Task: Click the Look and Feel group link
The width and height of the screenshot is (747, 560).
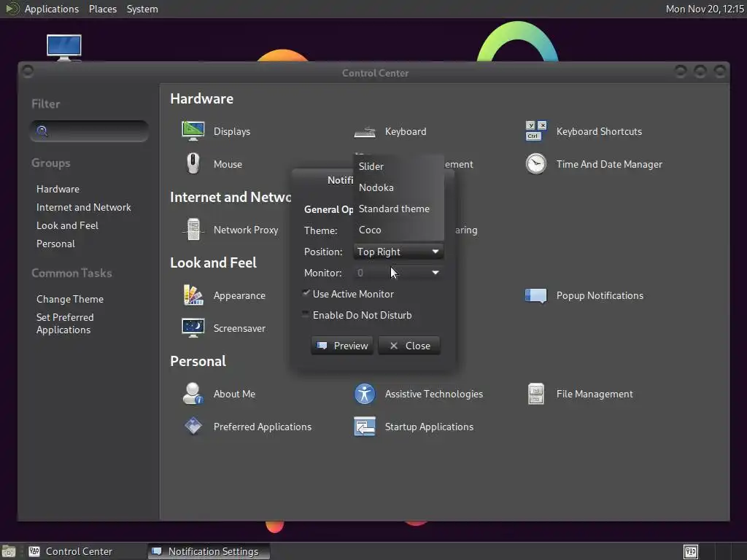Action: tap(68, 225)
